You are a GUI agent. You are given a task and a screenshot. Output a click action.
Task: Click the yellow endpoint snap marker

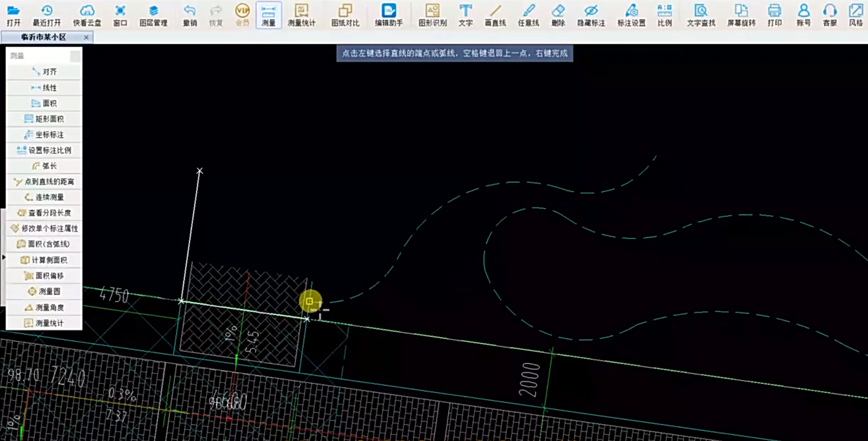pos(310,301)
